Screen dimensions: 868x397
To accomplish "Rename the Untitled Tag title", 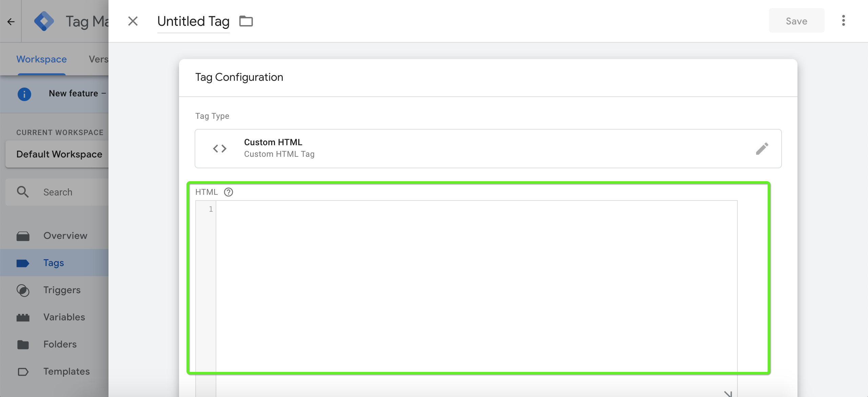I will pos(193,21).
